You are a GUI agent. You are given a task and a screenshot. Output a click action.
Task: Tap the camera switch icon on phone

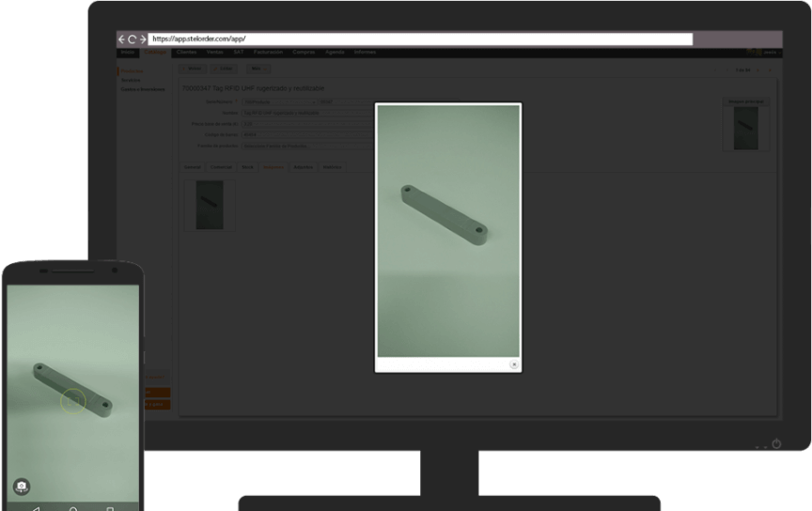(x=22, y=487)
